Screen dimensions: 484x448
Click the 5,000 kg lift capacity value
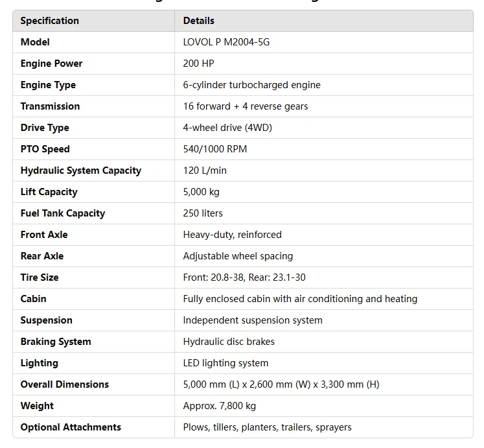click(202, 192)
